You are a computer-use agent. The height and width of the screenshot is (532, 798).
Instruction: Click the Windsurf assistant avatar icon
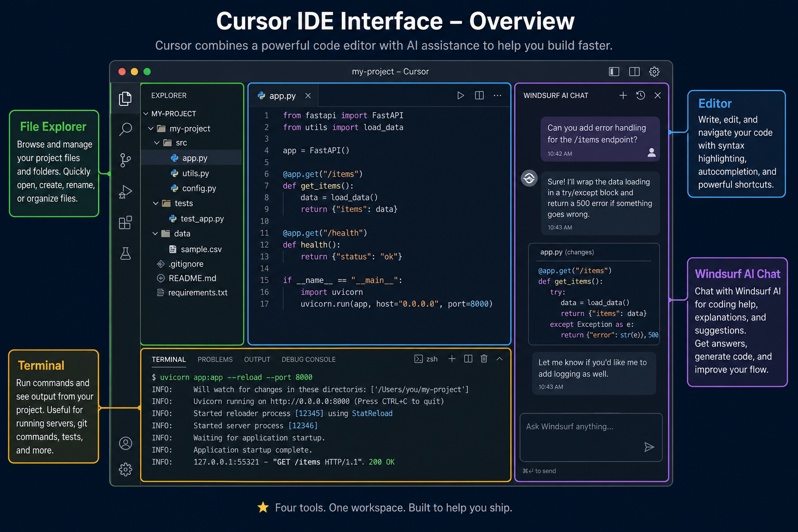point(529,178)
